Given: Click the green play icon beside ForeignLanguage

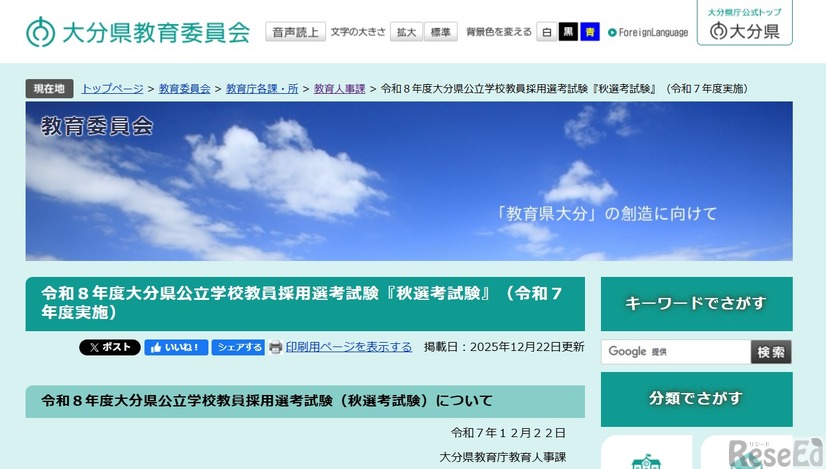Looking at the screenshot, I should click(612, 33).
